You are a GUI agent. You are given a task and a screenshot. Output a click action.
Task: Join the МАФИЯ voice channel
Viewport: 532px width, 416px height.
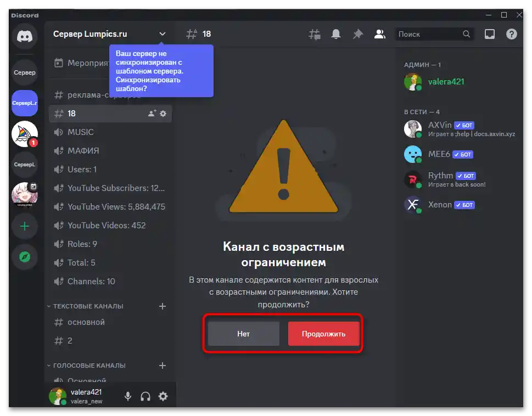[110, 150]
